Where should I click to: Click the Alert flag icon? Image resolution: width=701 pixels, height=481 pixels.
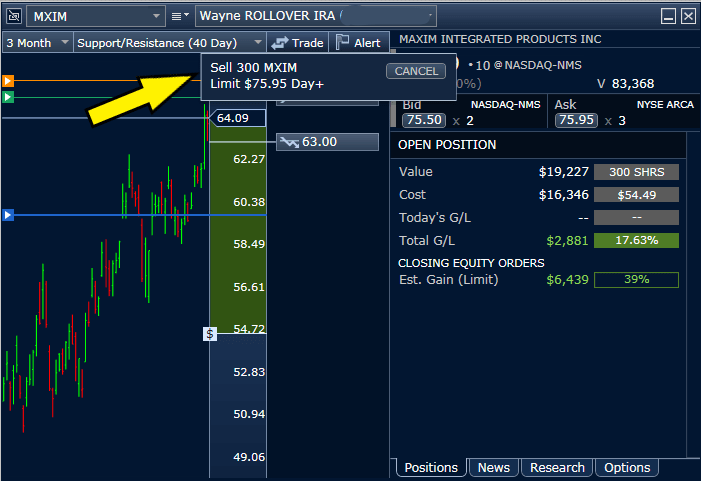(x=343, y=43)
